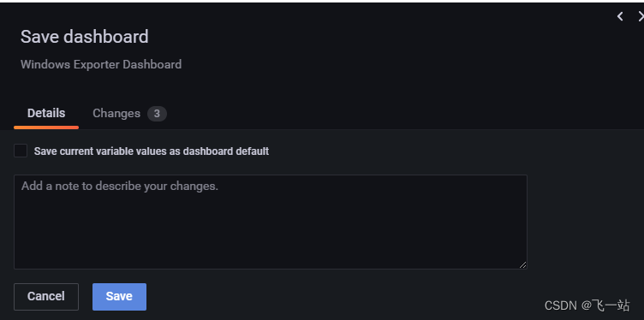Click the "Windows Exporter Dashboard" subtitle

coord(101,65)
